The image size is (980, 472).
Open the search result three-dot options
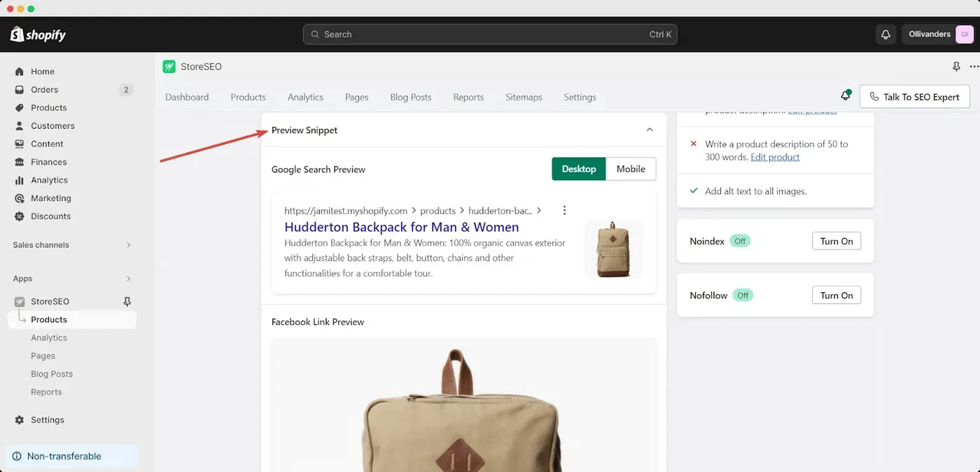[564, 210]
